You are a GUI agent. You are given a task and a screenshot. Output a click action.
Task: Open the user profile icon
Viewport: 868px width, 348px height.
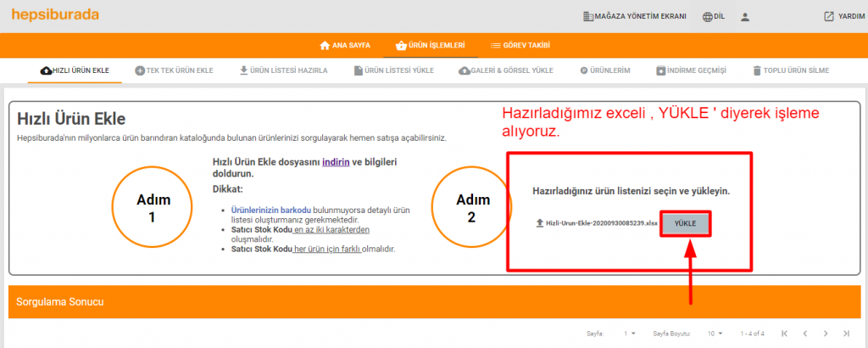(x=745, y=16)
